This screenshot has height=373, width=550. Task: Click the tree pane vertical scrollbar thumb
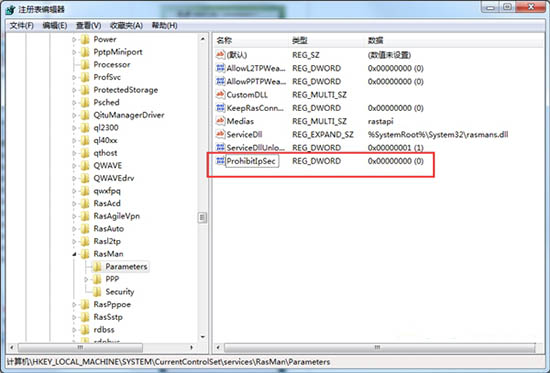(202, 218)
